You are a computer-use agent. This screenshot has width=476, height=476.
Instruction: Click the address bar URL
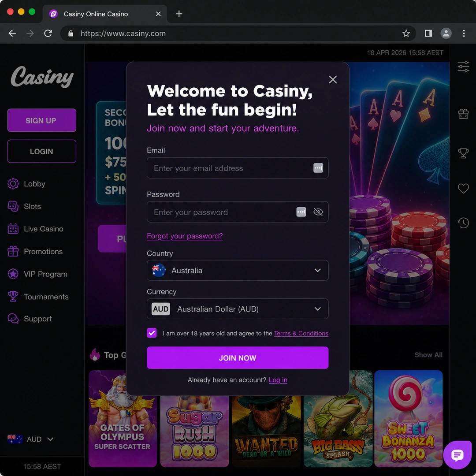(123, 33)
